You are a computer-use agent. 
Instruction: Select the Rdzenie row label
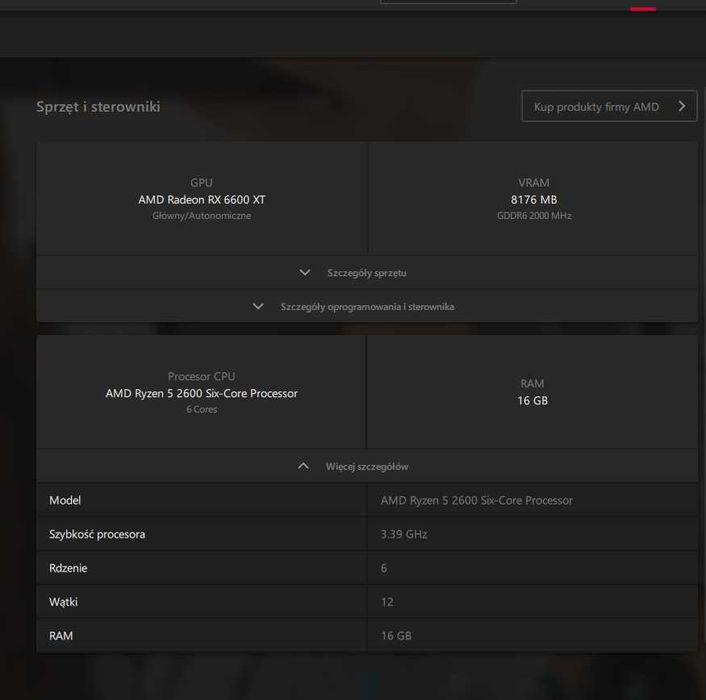(68, 568)
